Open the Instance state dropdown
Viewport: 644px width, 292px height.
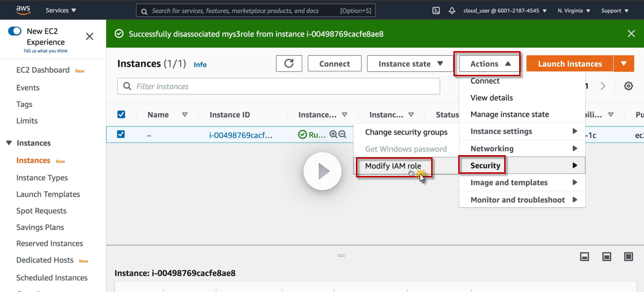click(x=410, y=64)
